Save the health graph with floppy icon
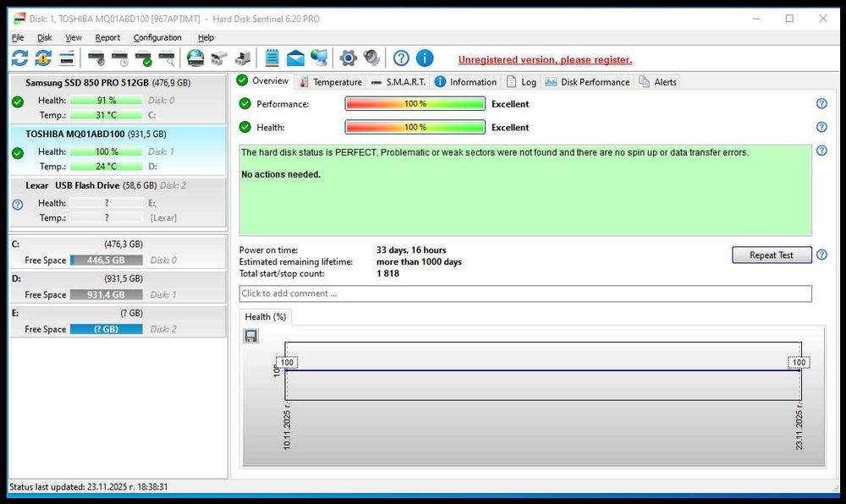 251,336
